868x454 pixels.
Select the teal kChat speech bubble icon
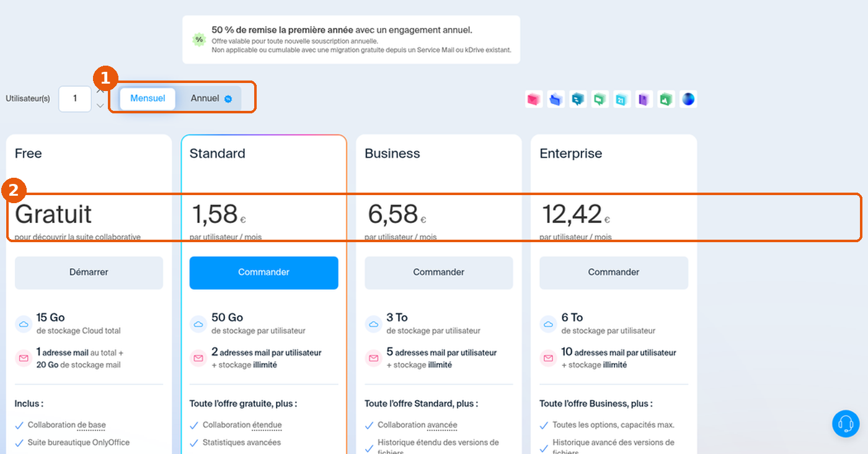pyautogui.click(x=578, y=99)
